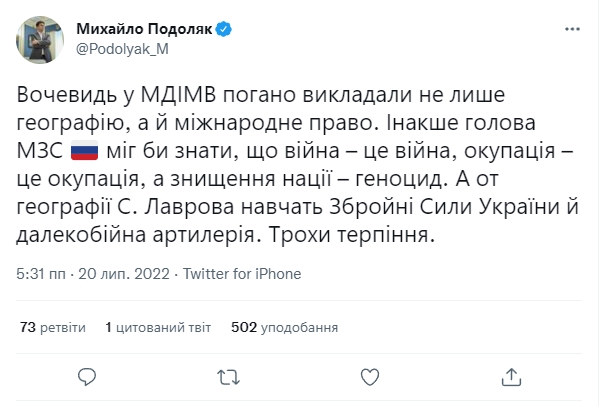The image size is (600, 406).
Task: Click the 5:31 пп timestamp
Action: pyautogui.click(x=43, y=273)
